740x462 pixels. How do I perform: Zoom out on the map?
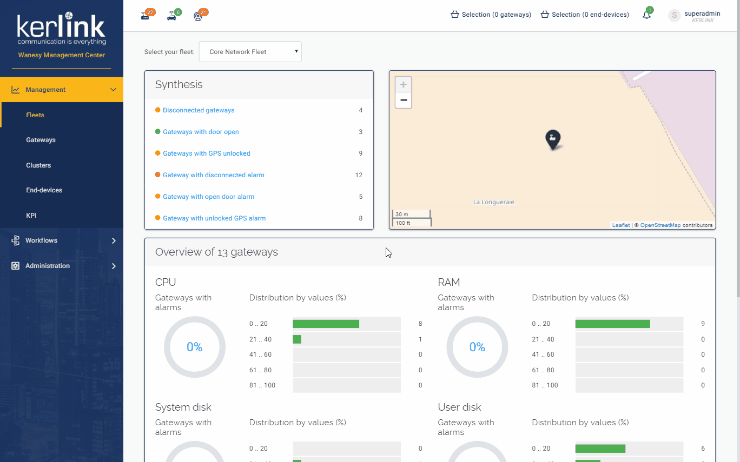click(x=403, y=100)
